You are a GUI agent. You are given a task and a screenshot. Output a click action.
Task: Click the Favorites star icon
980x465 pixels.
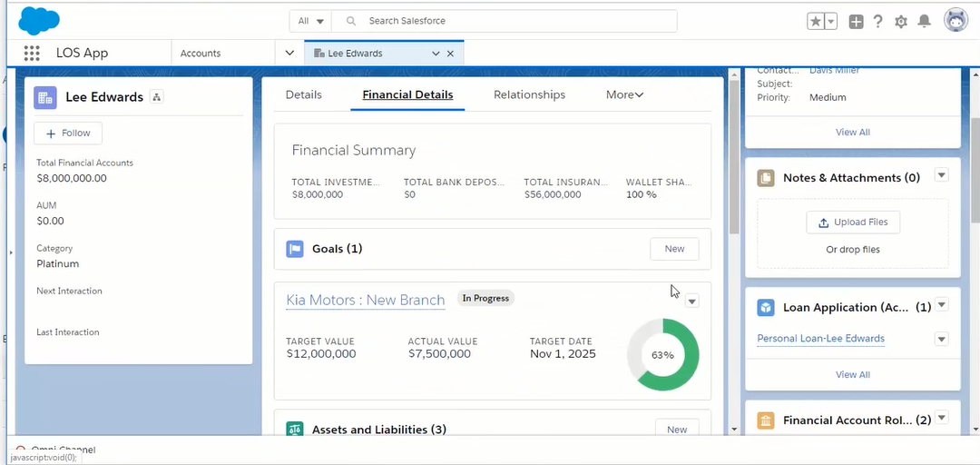tap(816, 21)
